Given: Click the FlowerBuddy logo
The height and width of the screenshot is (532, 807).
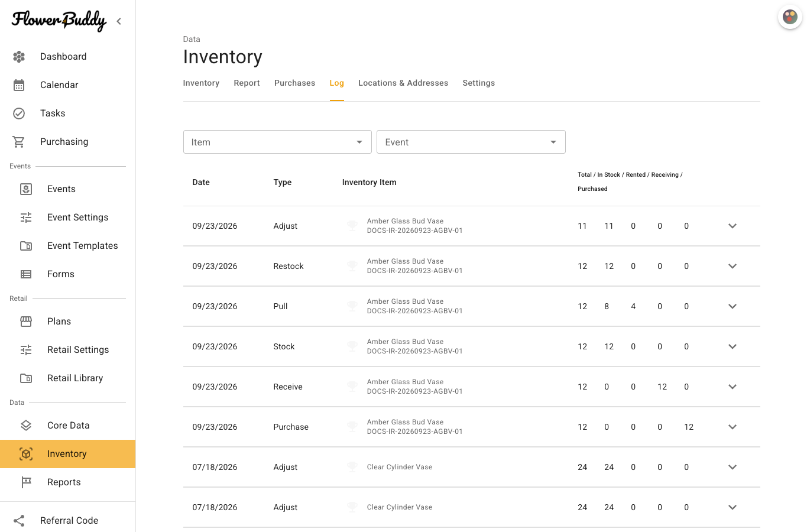Looking at the screenshot, I should (59, 21).
